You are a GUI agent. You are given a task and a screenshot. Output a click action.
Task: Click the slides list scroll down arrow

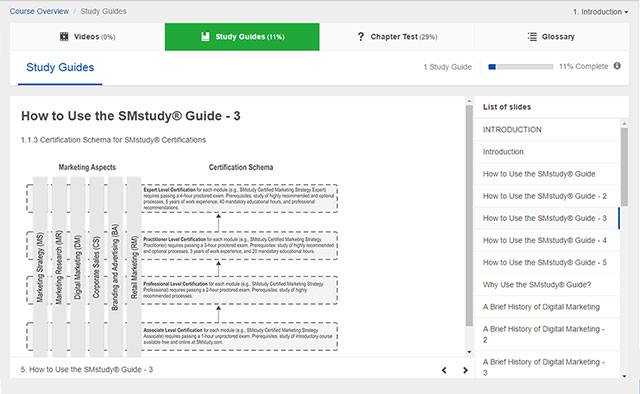coord(624,376)
